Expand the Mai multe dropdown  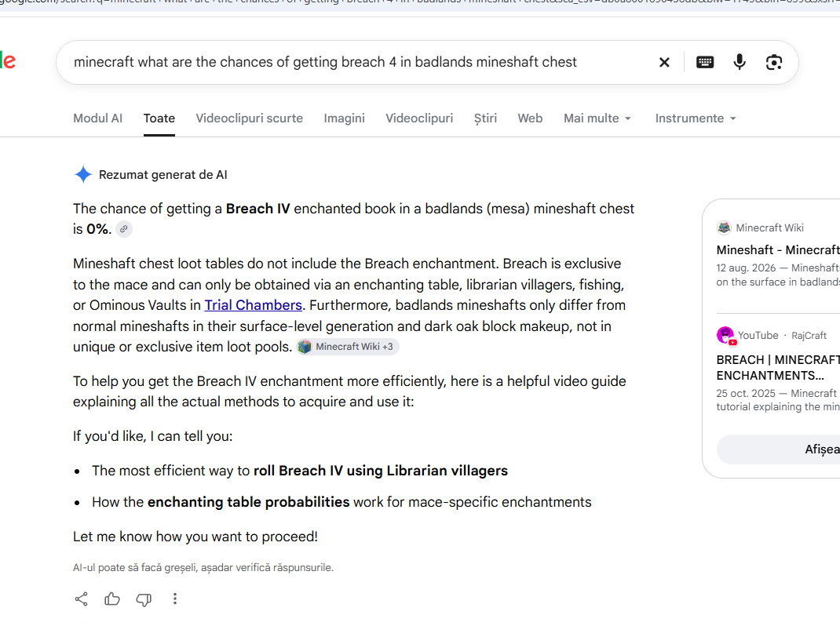[x=597, y=118]
